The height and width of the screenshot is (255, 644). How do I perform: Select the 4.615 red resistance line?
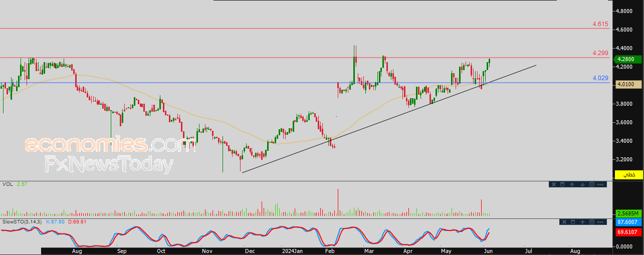pos(305,29)
